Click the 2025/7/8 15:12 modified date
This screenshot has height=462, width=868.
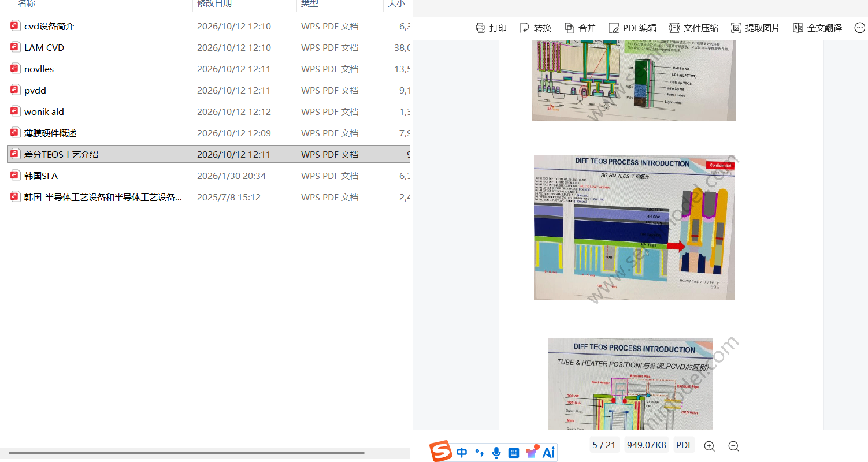[229, 197]
